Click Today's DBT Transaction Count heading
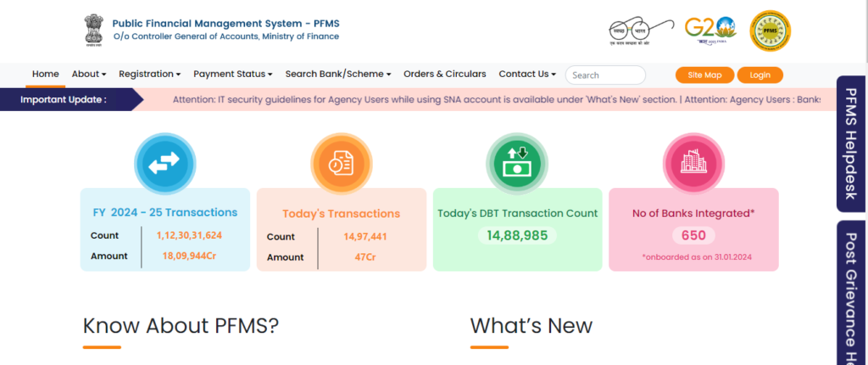The image size is (868, 365). (518, 213)
